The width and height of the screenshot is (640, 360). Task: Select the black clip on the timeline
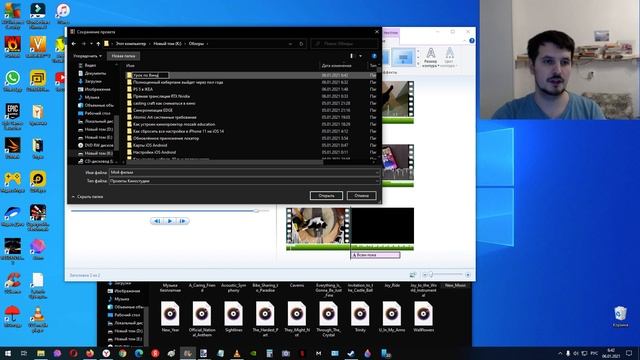(x=382, y=226)
